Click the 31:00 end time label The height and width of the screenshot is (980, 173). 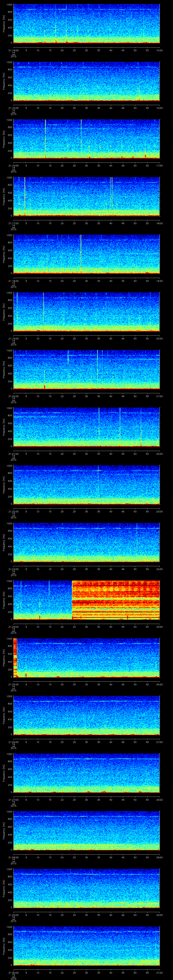[x=160, y=972]
